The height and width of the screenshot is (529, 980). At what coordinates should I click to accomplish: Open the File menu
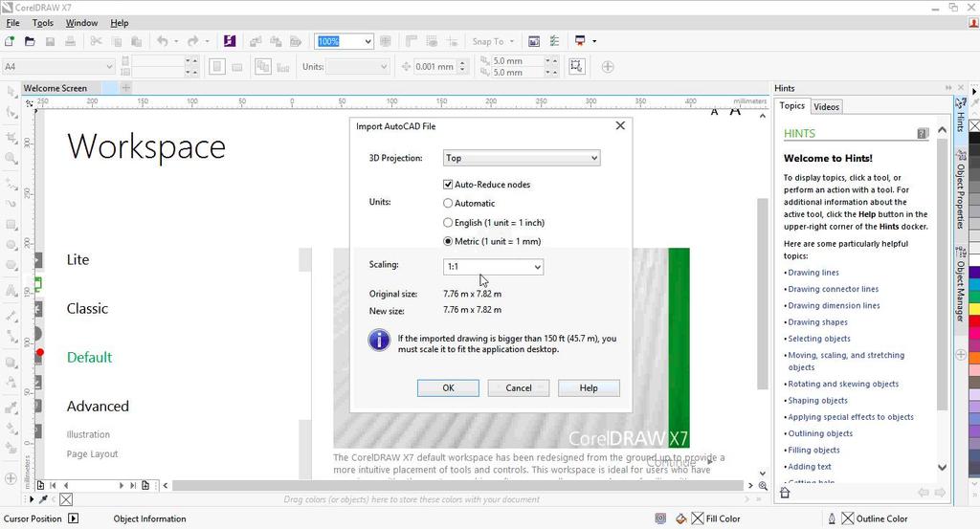click(x=12, y=23)
